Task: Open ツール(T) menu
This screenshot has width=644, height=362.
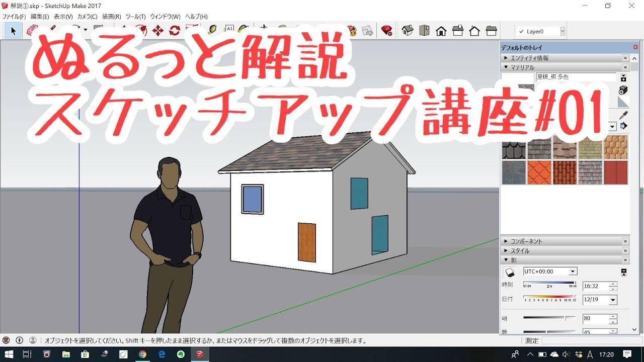Action: point(136,17)
